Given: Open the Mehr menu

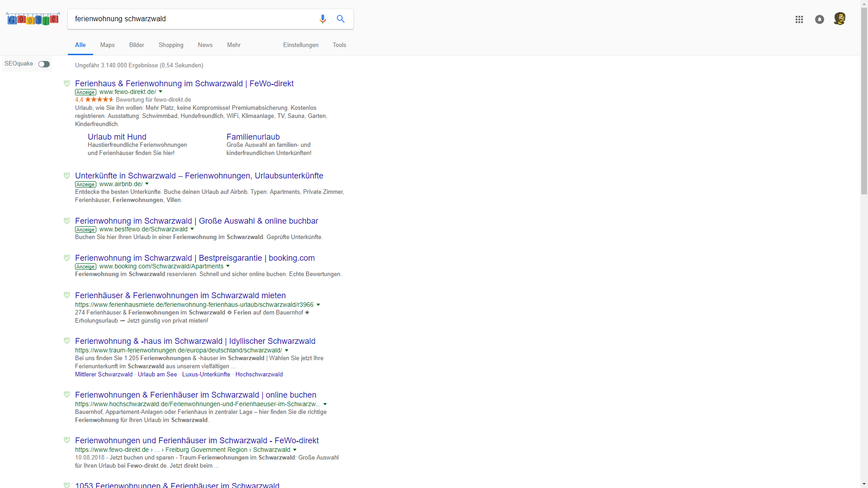Looking at the screenshot, I should pos(234,45).
